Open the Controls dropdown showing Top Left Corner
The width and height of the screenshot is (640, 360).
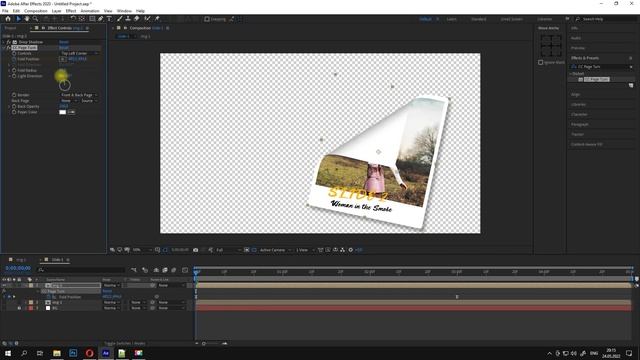pyautogui.click(x=79, y=53)
